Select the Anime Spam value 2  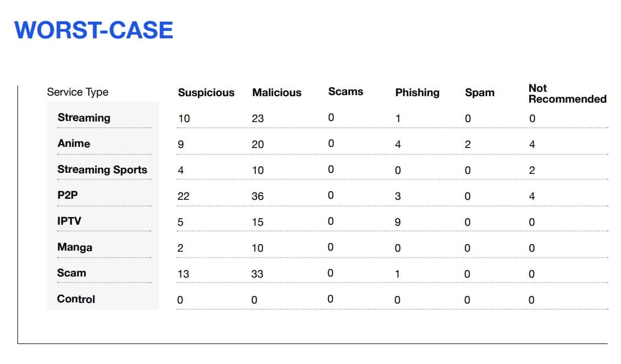tap(468, 145)
